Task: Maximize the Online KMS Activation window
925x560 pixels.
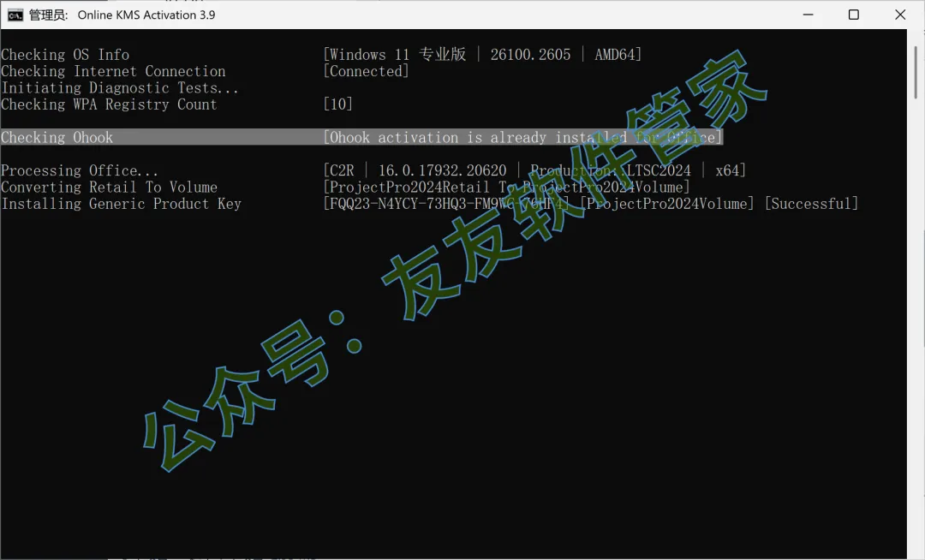Action: point(854,15)
